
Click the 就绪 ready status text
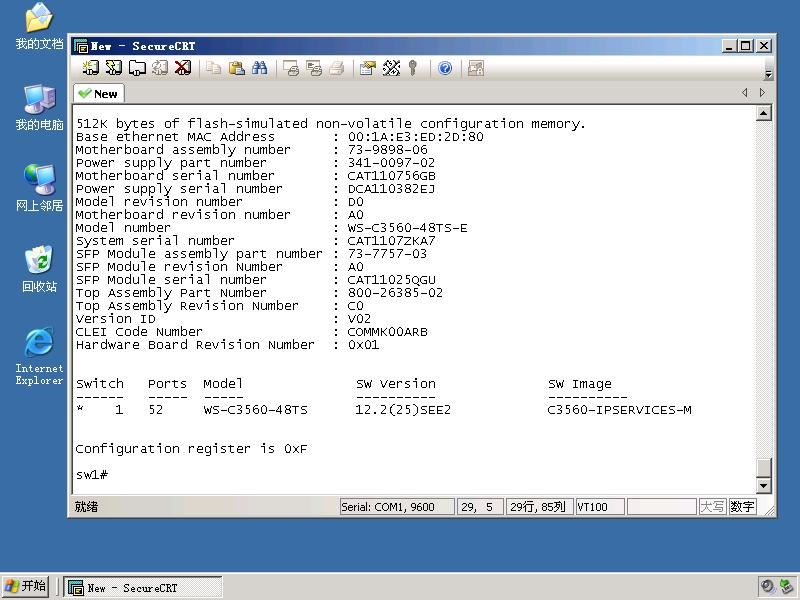click(x=86, y=507)
